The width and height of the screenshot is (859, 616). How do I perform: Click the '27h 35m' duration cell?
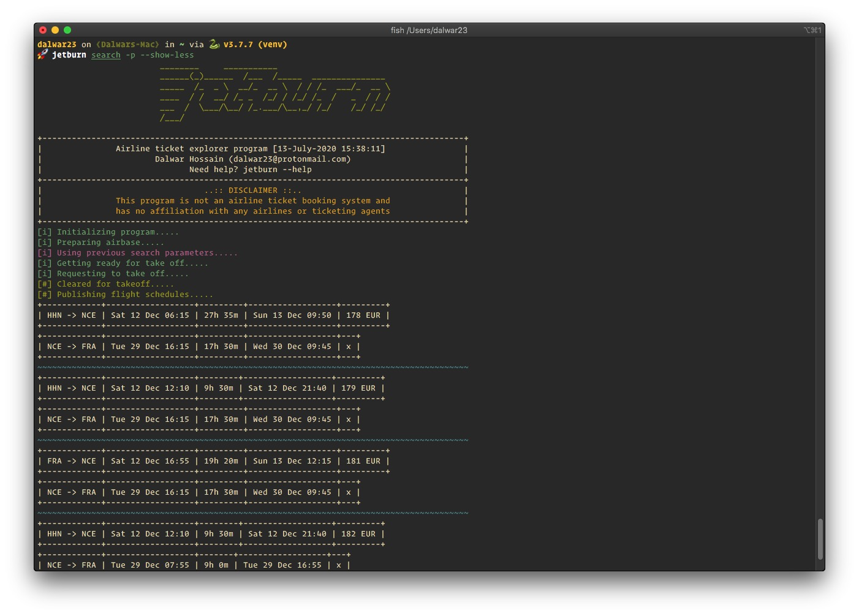(x=221, y=315)
